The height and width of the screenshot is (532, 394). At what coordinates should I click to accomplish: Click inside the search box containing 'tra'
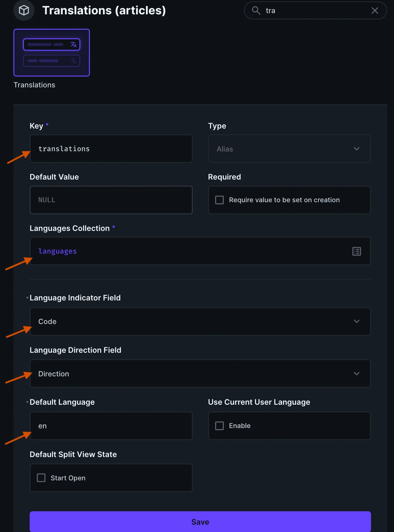pos(316,11)
